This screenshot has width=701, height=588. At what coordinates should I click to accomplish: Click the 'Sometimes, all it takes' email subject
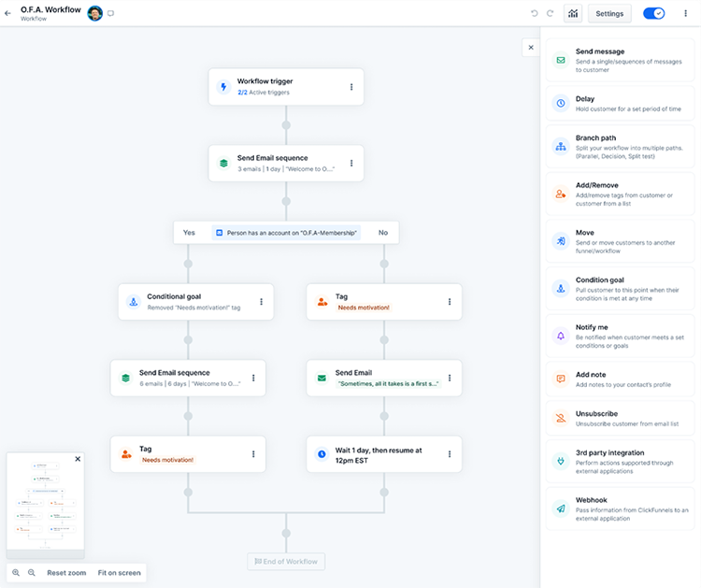click(x=389, y=383)
